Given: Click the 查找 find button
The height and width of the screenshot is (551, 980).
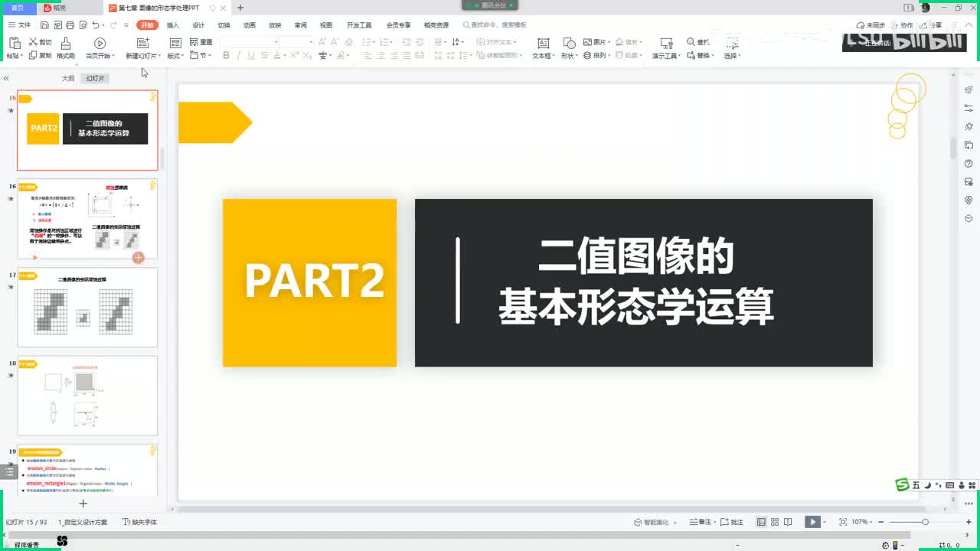Looking at the screenshot, I should click(x=698, y=42).
